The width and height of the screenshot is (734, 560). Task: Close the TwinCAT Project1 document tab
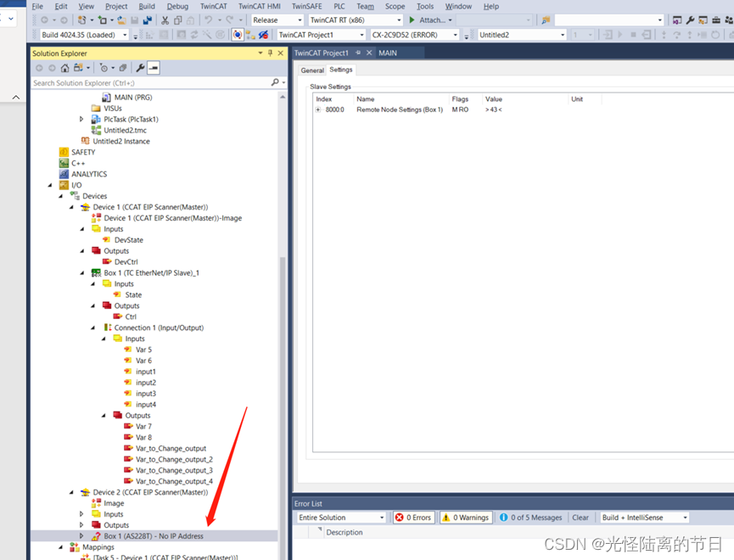(369, 53)
